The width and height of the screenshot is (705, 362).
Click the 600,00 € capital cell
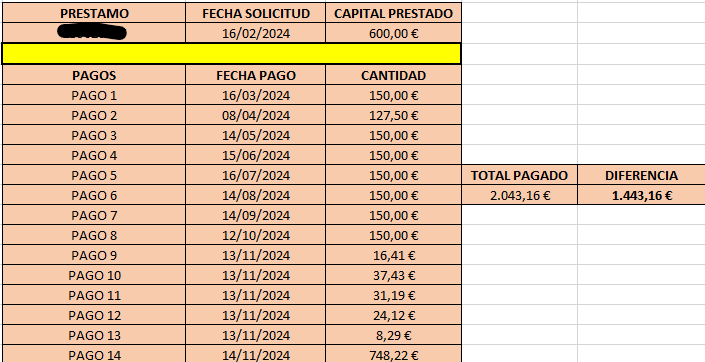point(393,33)
